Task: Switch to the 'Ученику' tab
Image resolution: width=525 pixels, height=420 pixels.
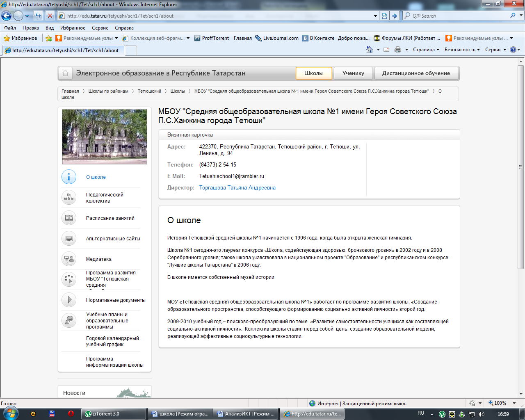Action: [353, 73]
